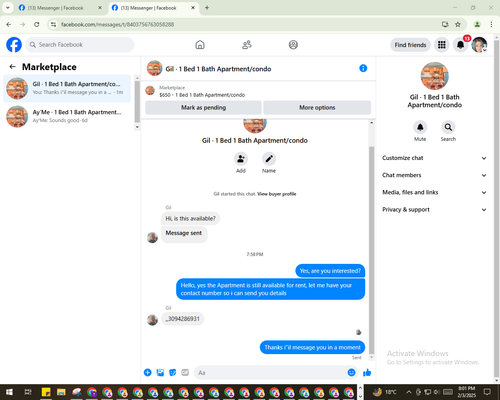Click the site information icon in address bar
The image size is (500, 400).
tap(53, 24)
